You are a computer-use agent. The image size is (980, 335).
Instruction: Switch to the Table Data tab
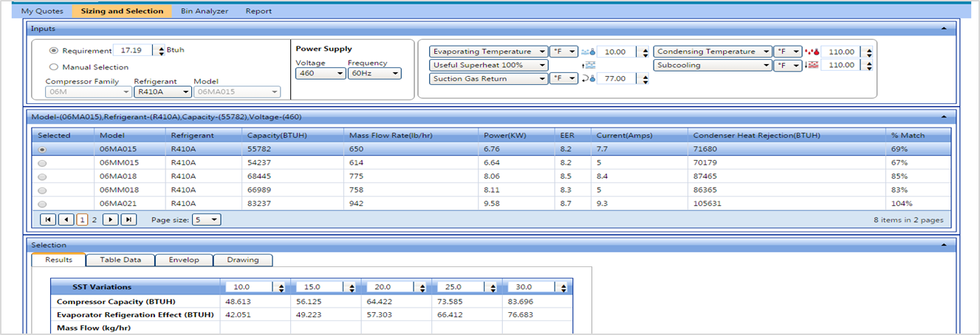point(121,260)
